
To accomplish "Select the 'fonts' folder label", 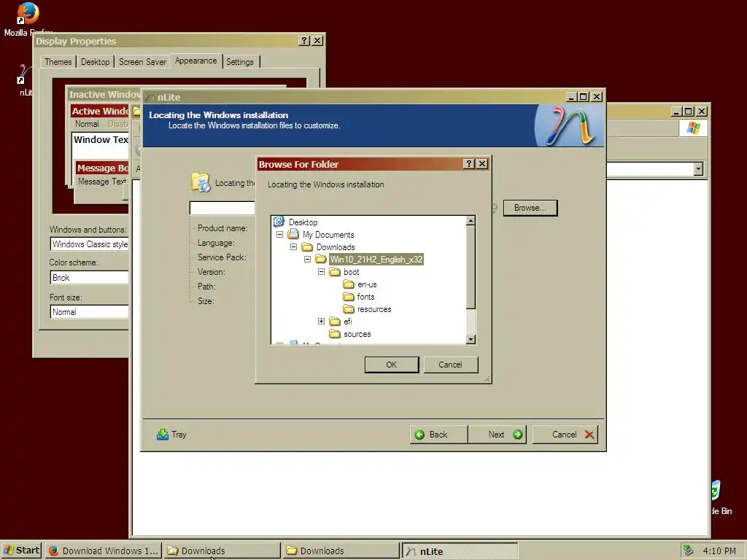I will point(366,297).
